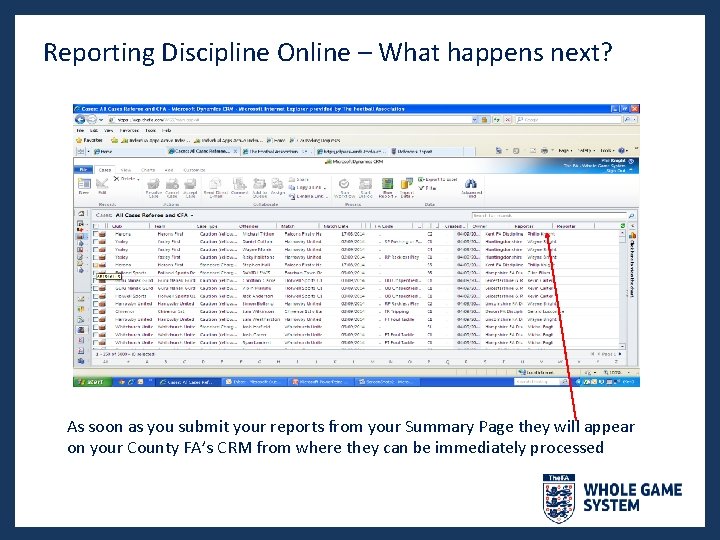Open the All Cases Referee and CFA view selector

pyautogui.click(x=154, y=215)
